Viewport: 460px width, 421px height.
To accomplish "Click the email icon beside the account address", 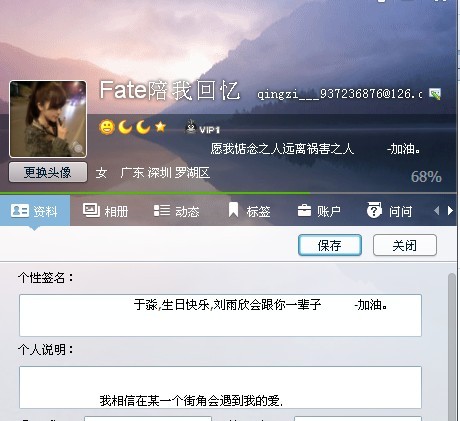I will click(x=435, y=94).
